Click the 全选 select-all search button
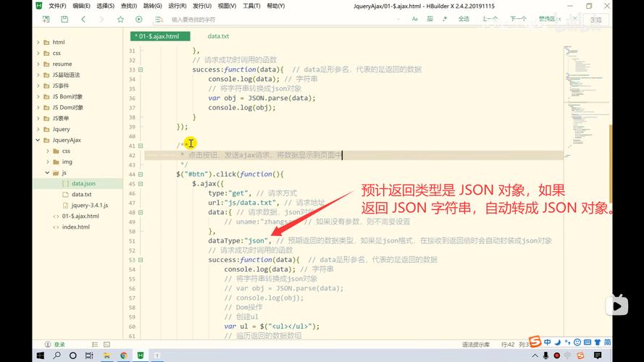 click(x=464, y=19)
